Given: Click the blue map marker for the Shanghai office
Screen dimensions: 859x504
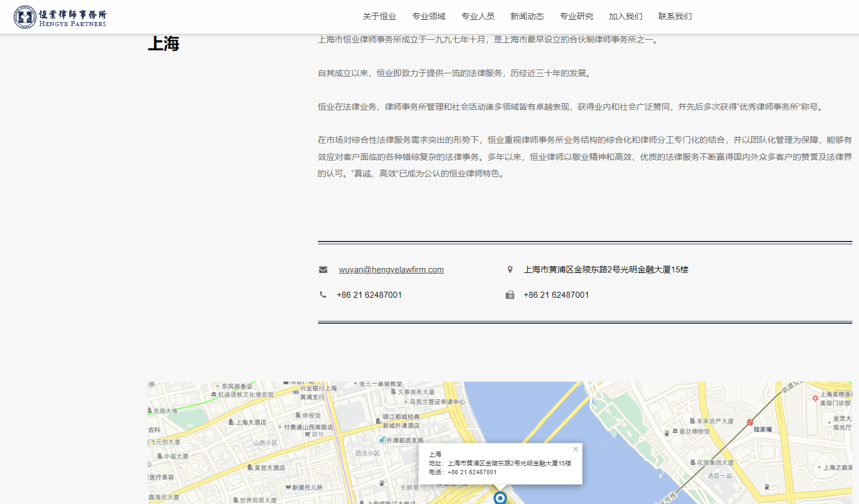Looking at the screenshot, I should click(500, 497).
